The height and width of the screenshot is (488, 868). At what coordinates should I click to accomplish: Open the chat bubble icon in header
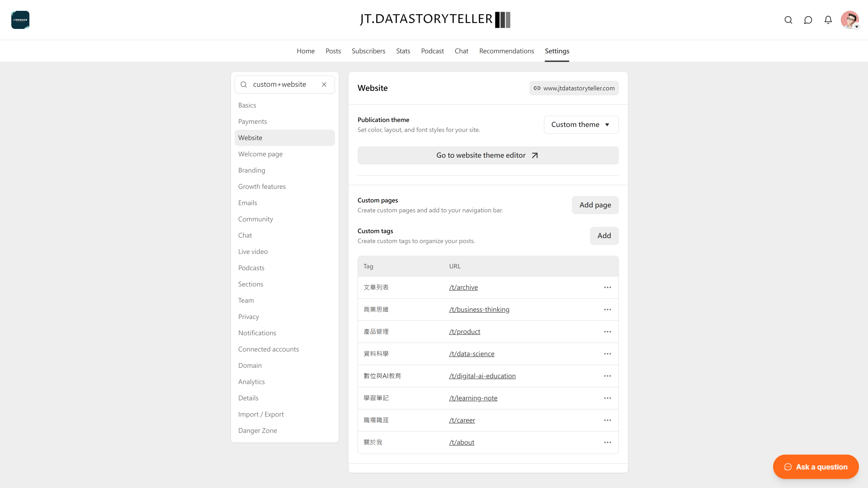coord(808,20)
